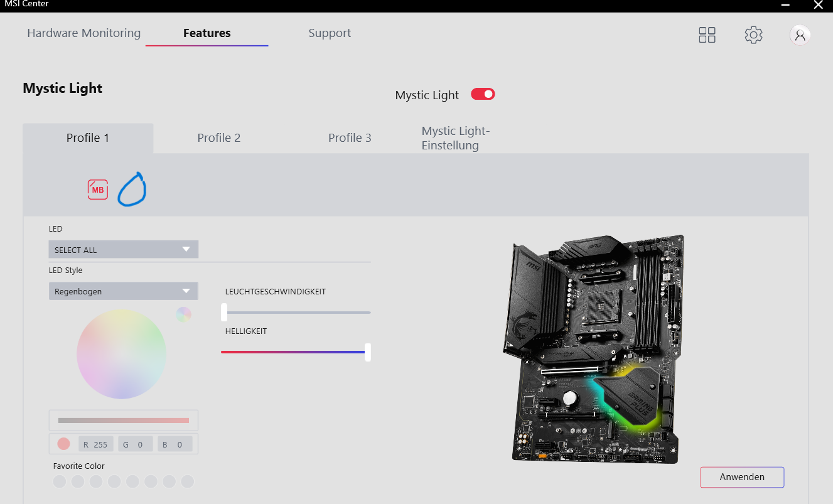Click the Anwenden button
This screenshot has height=504, width=833.
click(x=742, y=477)
